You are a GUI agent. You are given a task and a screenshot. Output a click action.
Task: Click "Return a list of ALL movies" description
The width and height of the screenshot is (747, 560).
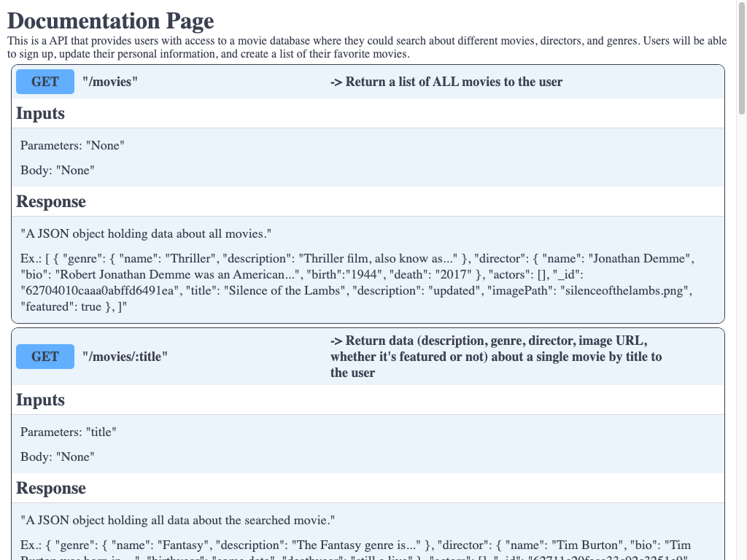point(446,82)
